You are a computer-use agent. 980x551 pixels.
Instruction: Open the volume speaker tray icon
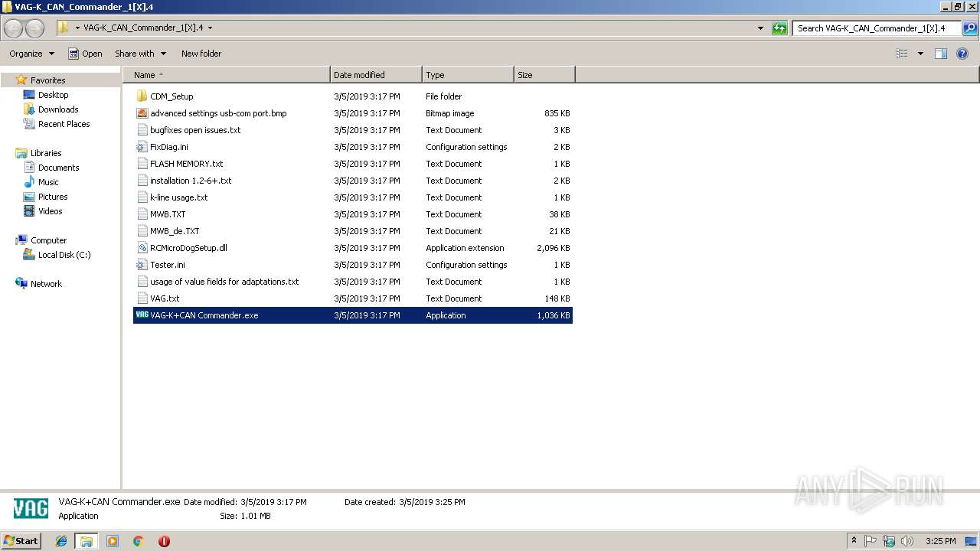(x=907, y=541)
